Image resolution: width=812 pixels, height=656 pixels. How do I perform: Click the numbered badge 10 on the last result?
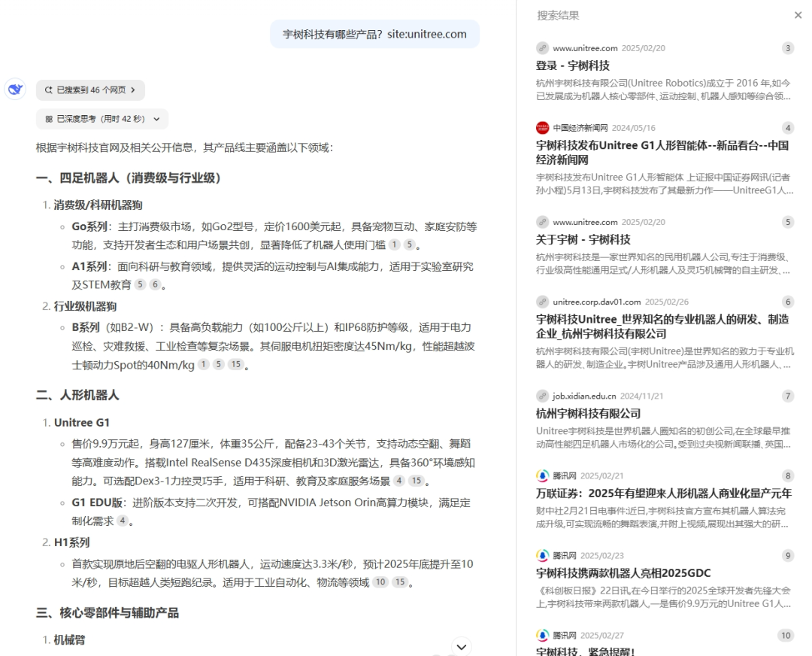pyautogui.click(x=786, y=635)
